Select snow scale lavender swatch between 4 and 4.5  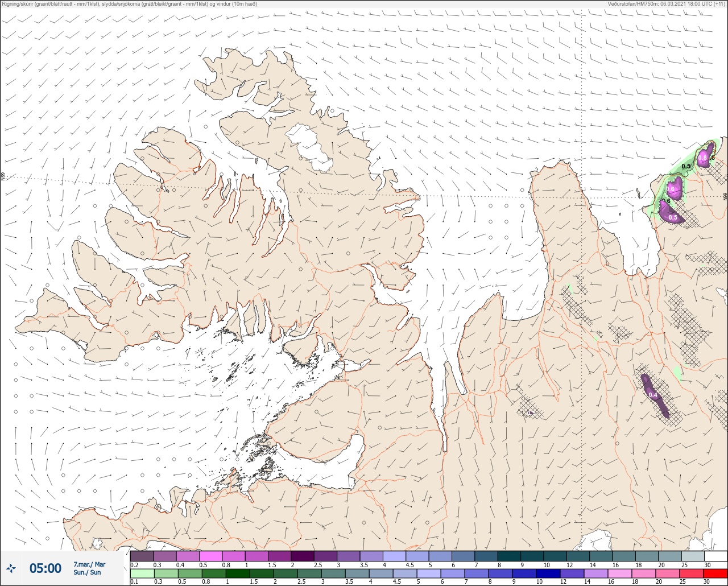(x=394, y=556)
